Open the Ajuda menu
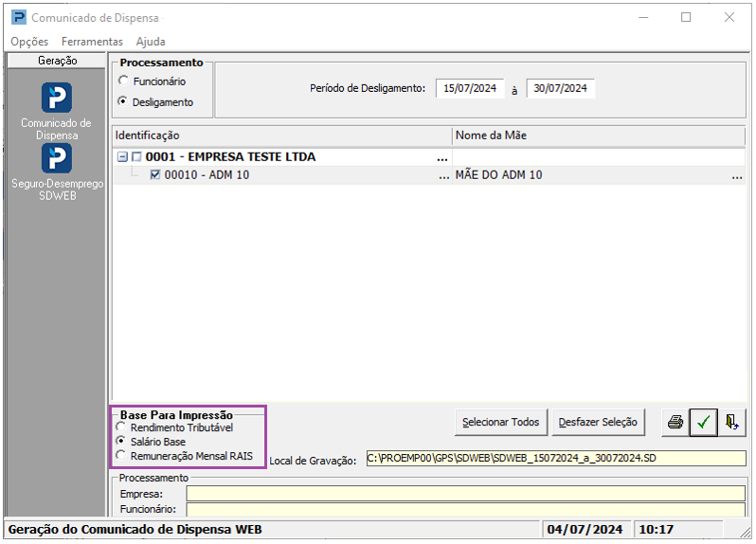Screen dimensions: 756x544 [151, 42]
